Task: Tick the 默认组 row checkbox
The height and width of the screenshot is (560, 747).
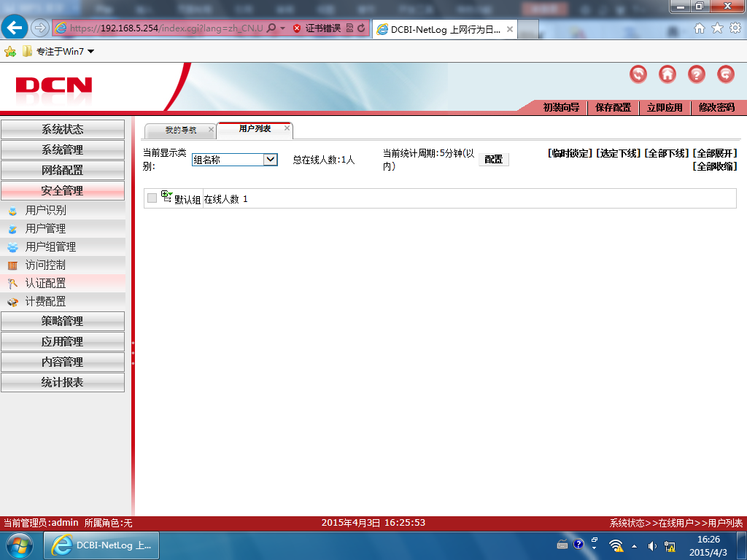Action: (x=152, y=198)
